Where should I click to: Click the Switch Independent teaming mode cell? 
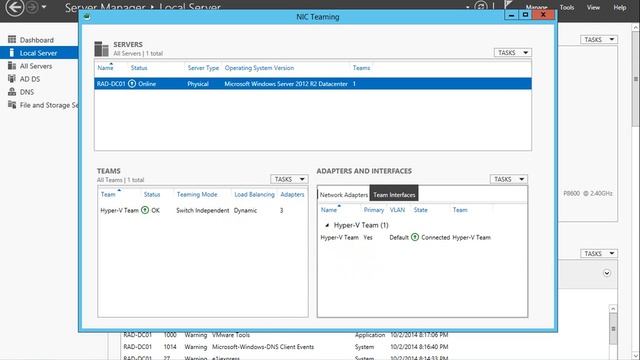[202, 210]
